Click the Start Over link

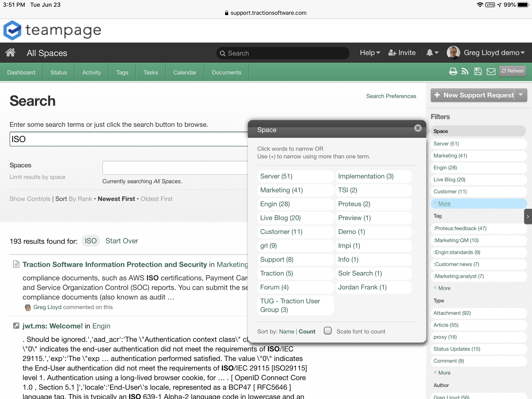tap(122, 241)
